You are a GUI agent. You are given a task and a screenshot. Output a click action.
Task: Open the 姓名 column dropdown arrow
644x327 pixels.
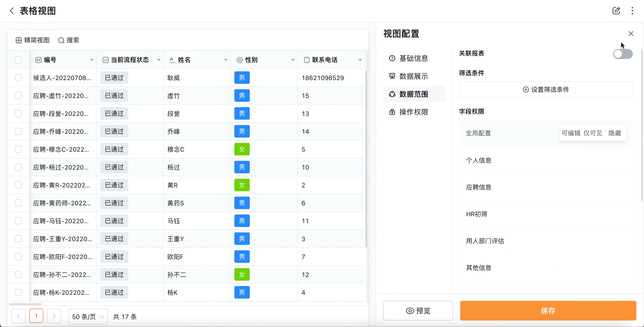tap(226, 60)
